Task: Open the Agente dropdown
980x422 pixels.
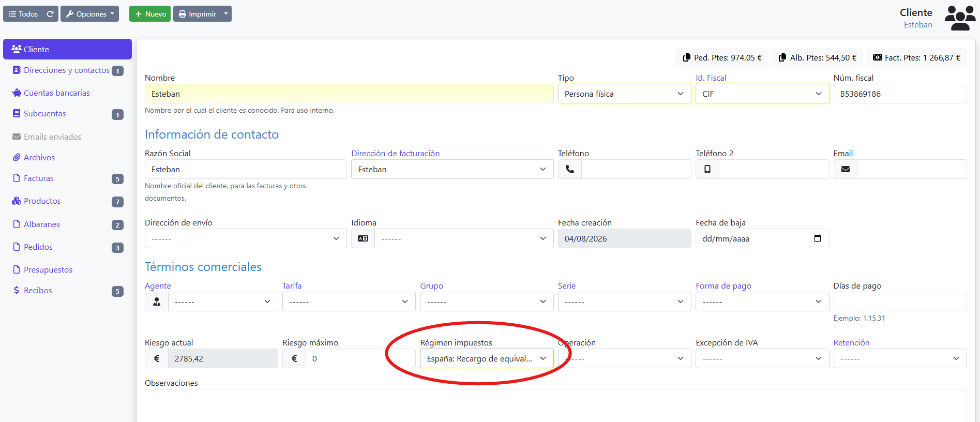Action: 223,302
